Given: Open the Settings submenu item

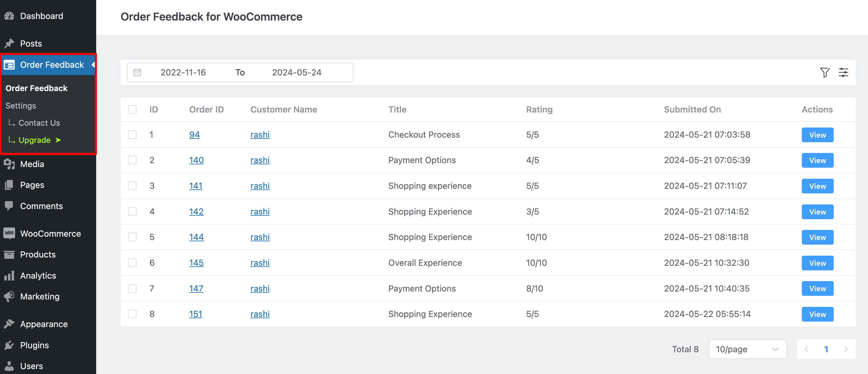Looking at the screenshot, I should click(x=21, y=105).
